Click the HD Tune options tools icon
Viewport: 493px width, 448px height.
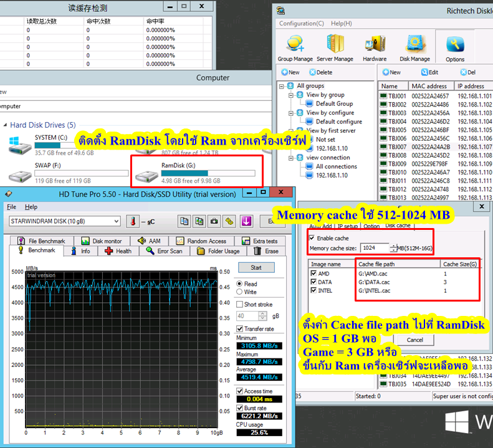coord(229,221)
